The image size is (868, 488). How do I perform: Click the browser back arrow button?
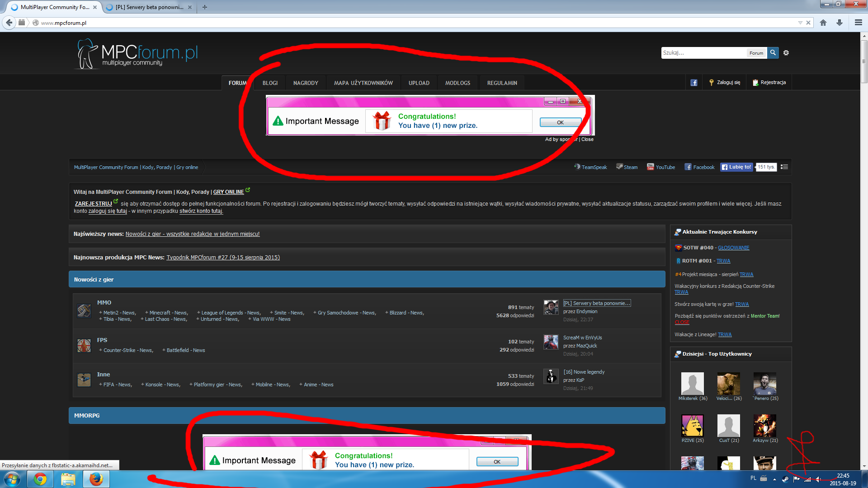(9, 23)
